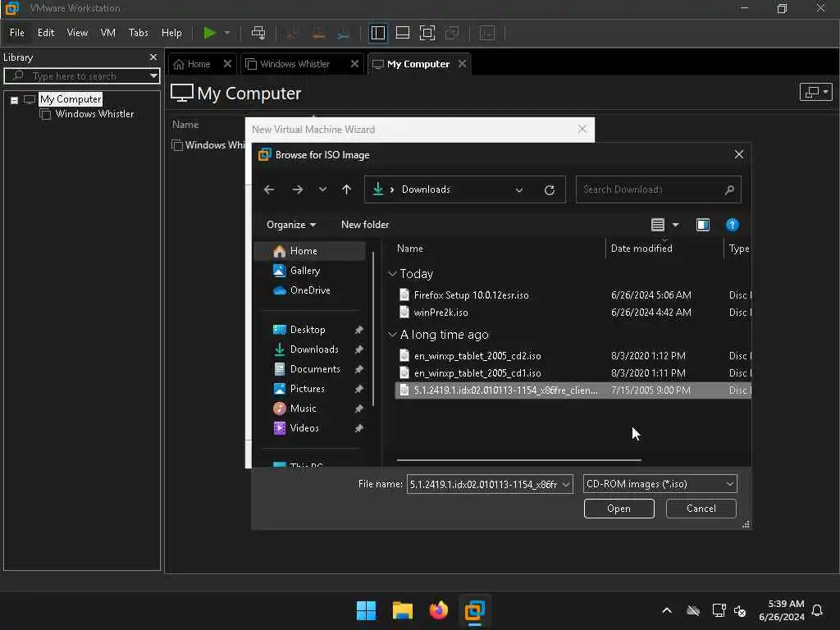This screenshot has height=630, width=840.
Task: Toggle the preview pane icon
Action: coord(702,225)
